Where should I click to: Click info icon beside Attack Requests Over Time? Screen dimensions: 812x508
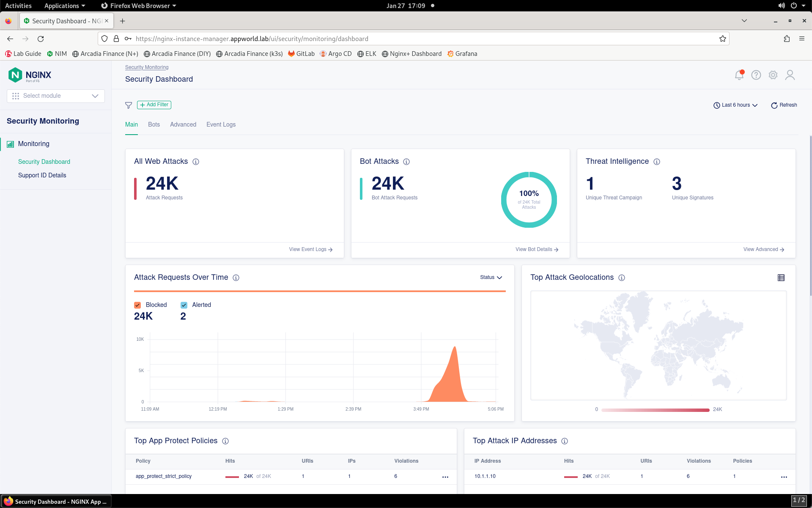tap(236, 278)
